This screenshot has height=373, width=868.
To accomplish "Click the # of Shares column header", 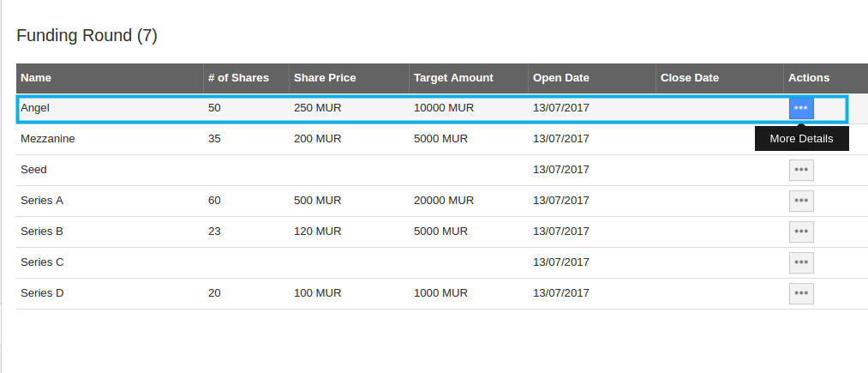I will [238, 78].
